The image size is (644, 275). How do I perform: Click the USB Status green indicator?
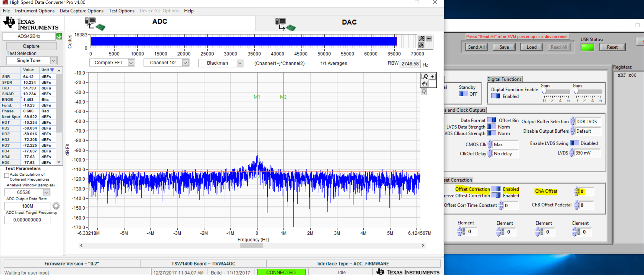[587, 47]
